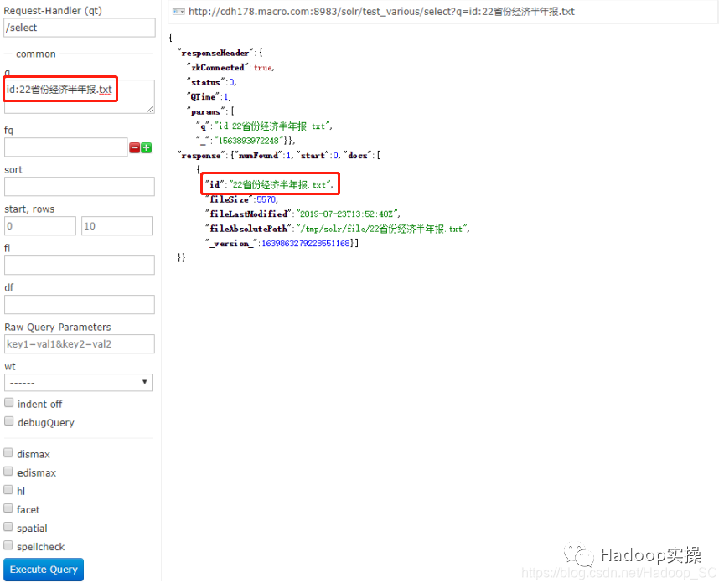Screen dimensions: 724x588
Task: Click the sort input field
Action: [80, 187]
